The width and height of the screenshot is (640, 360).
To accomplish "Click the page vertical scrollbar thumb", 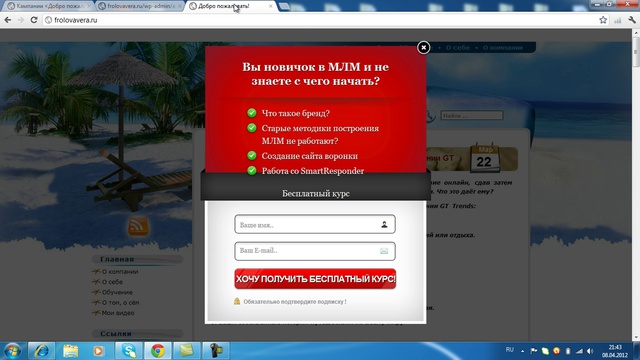I will point(636,53).
